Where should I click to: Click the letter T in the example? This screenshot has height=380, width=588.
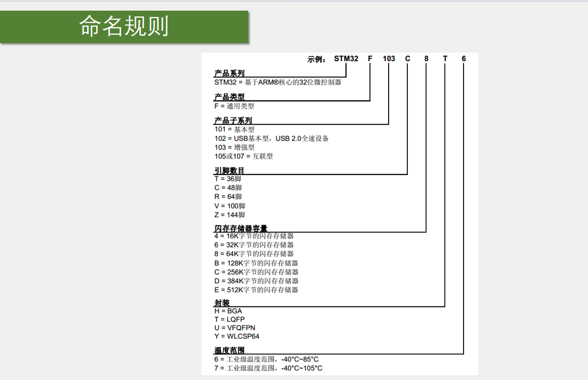click(445, 59)
